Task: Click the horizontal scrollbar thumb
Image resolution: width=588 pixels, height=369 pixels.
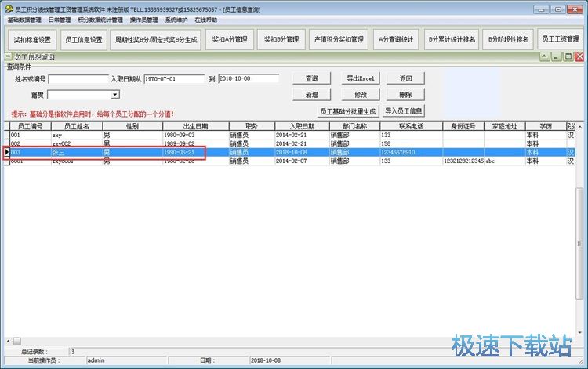Action: (17, 341)
